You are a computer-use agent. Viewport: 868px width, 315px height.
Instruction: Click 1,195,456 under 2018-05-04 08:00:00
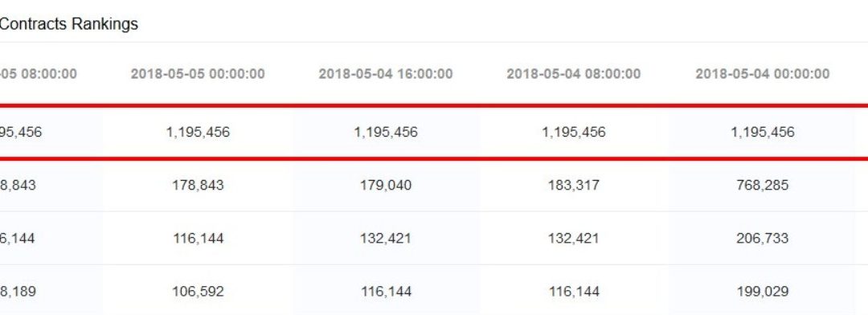pyautogui.click(x=574, y=133)
